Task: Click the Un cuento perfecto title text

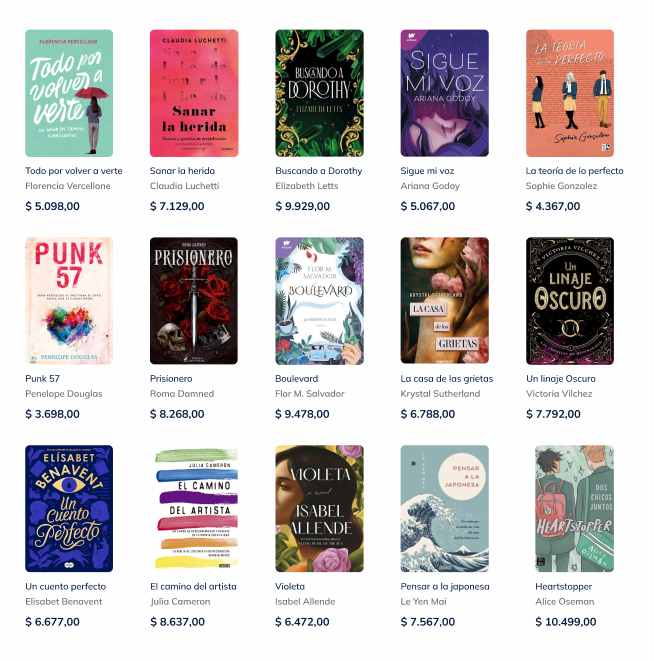Action: pyautogui.click(x=66, y=586)
